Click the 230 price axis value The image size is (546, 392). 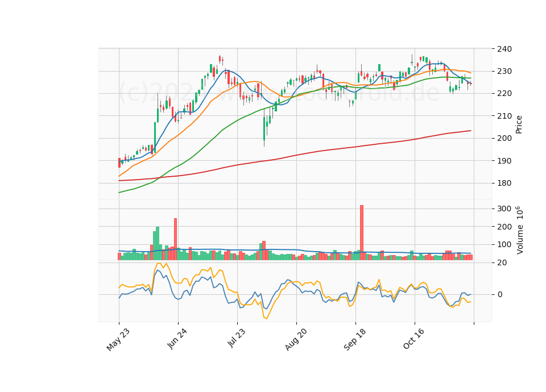point(504,72)
